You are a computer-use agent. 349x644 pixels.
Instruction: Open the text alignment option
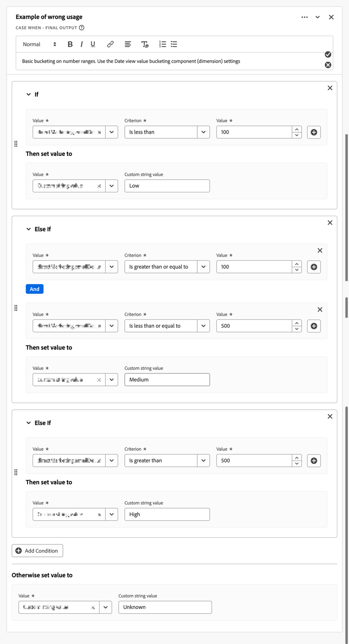(128, 44)
